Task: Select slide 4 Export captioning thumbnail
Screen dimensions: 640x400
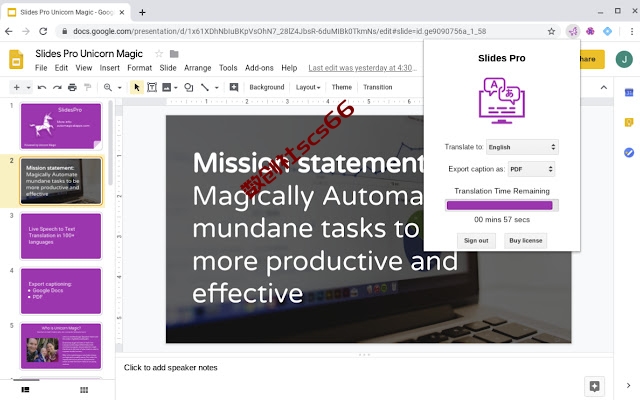Action: pyautogui.click(x=61, y=291)
